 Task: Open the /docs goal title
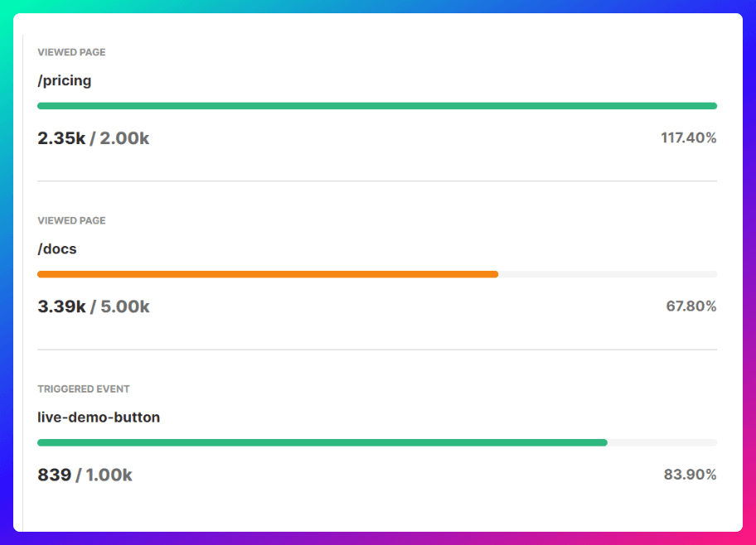click(57, 248)
